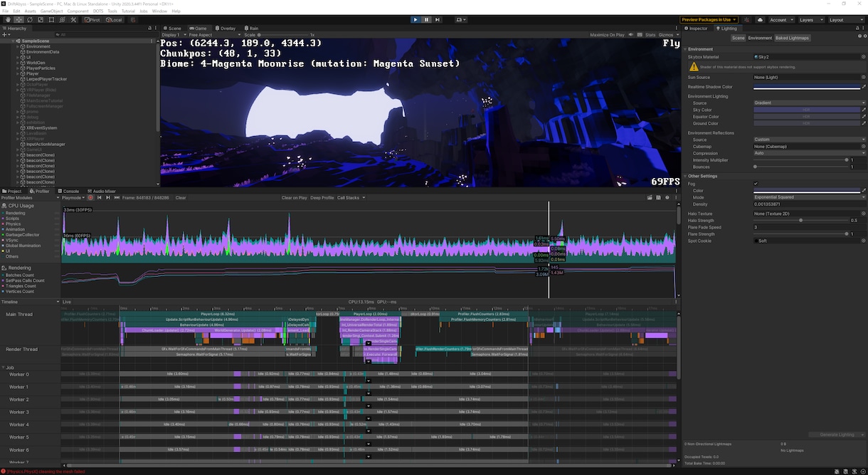Open Environment Lighting Source dropdown
Viewport: 868px width, 475px height.
pos(810,103)
